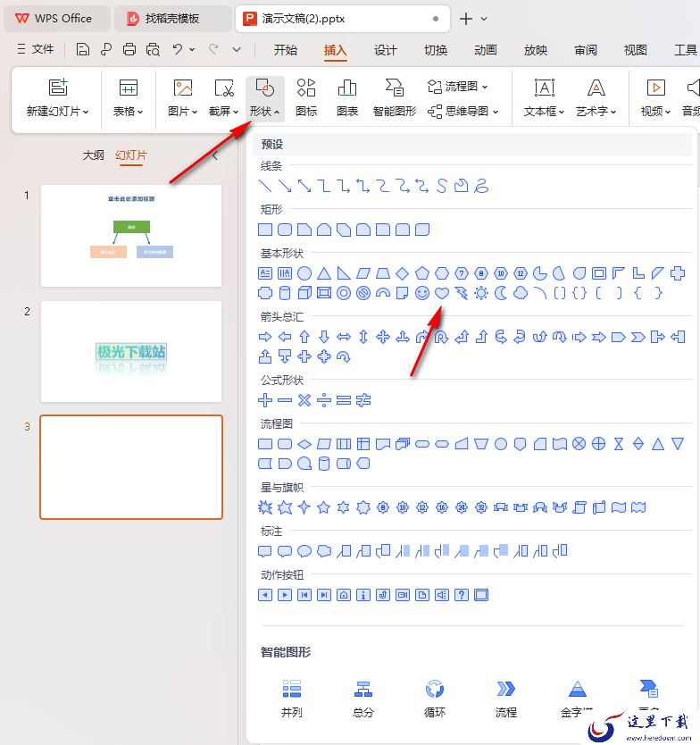Choose the crescent moon shape
The width and height of the screenshot is (700, 745).
501,293
